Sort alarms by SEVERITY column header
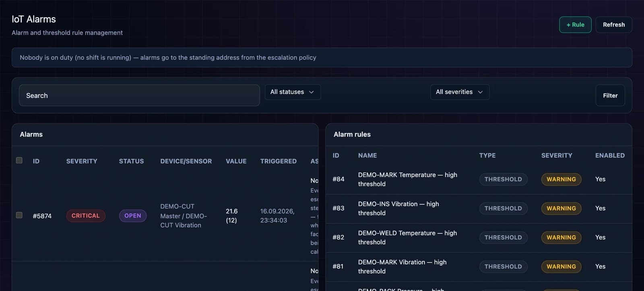 pyautogui.click(x=82, y=161)
